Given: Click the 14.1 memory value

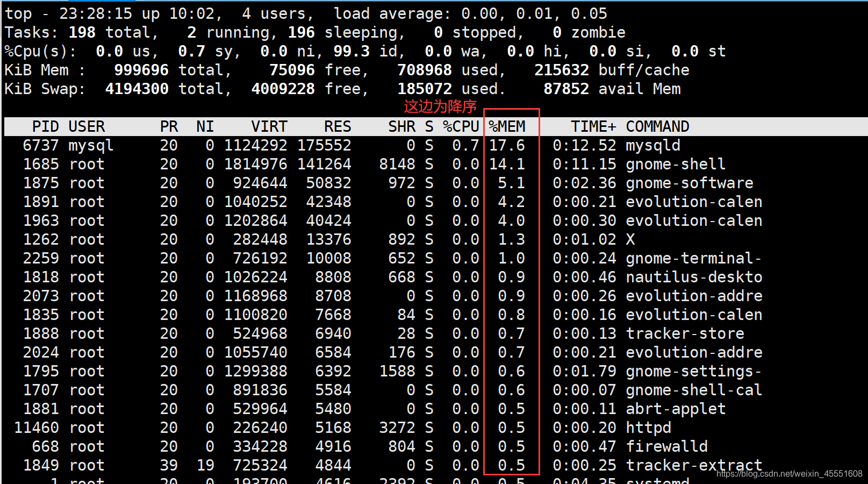Looking at the screenshot, I should [507, 164].
